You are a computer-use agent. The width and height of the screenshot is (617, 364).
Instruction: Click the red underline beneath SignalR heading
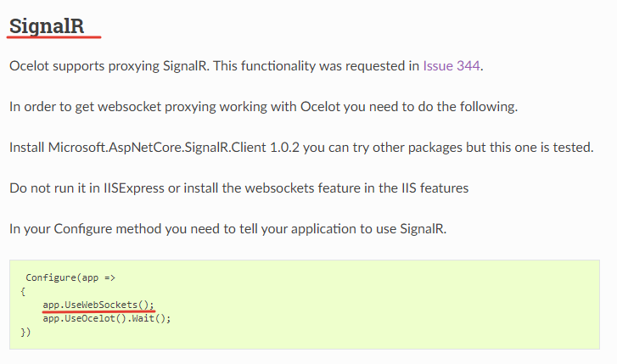54,37
